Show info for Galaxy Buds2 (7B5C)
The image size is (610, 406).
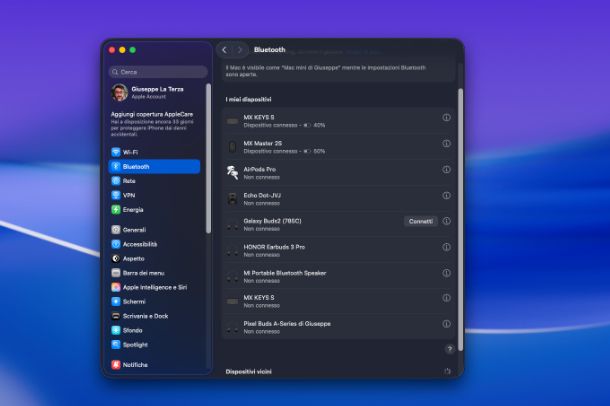click(x=446, y=221)
